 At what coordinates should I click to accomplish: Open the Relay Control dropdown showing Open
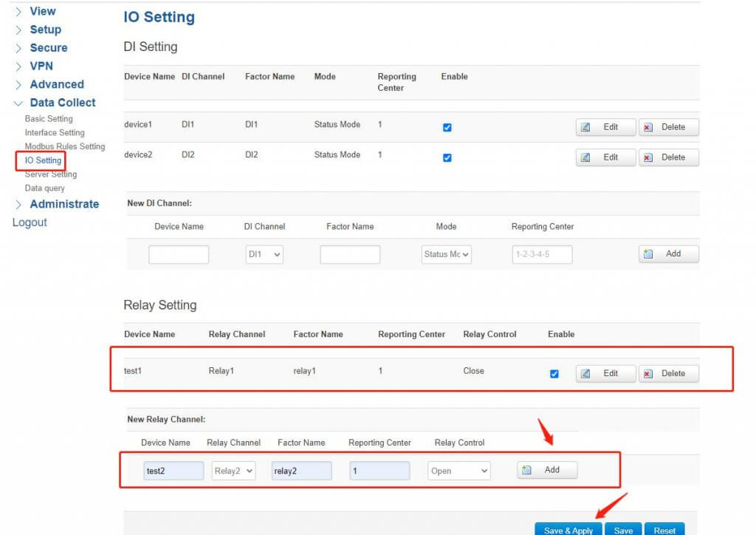[458, 469]
